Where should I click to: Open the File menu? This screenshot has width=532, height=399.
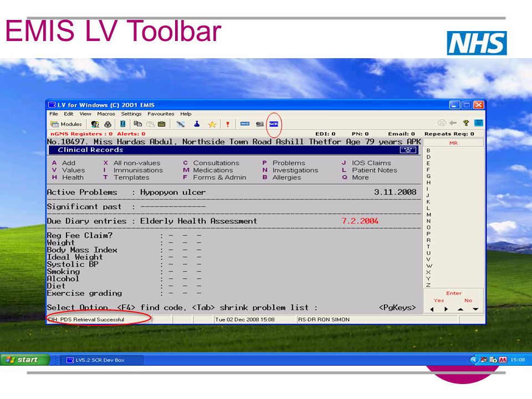[x=54, y=114]
